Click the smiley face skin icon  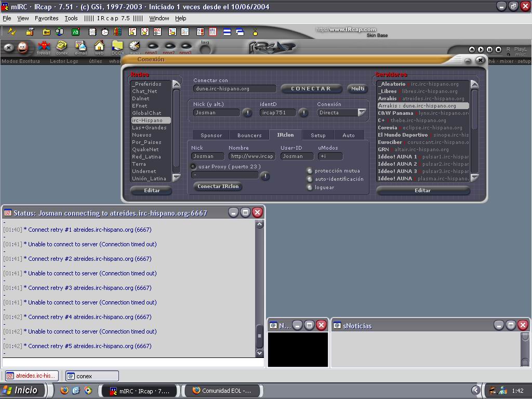[x=23, y=47]
